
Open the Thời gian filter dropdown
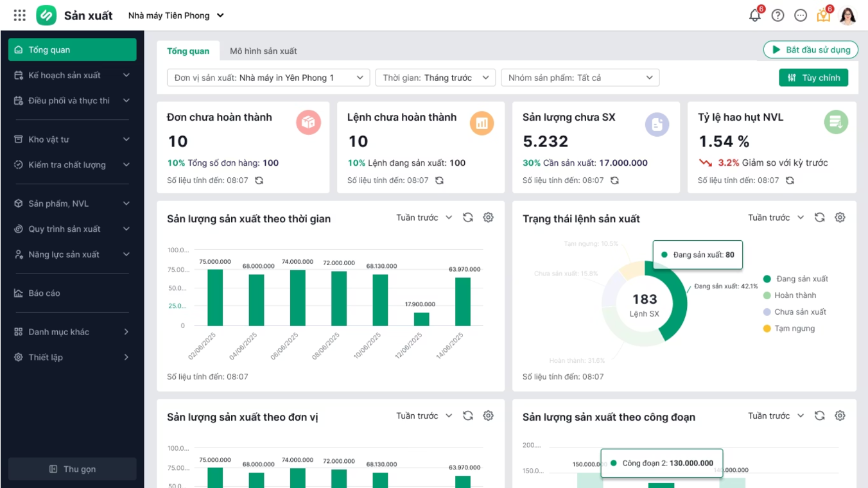pyautogui.click(x=435, y=78)
